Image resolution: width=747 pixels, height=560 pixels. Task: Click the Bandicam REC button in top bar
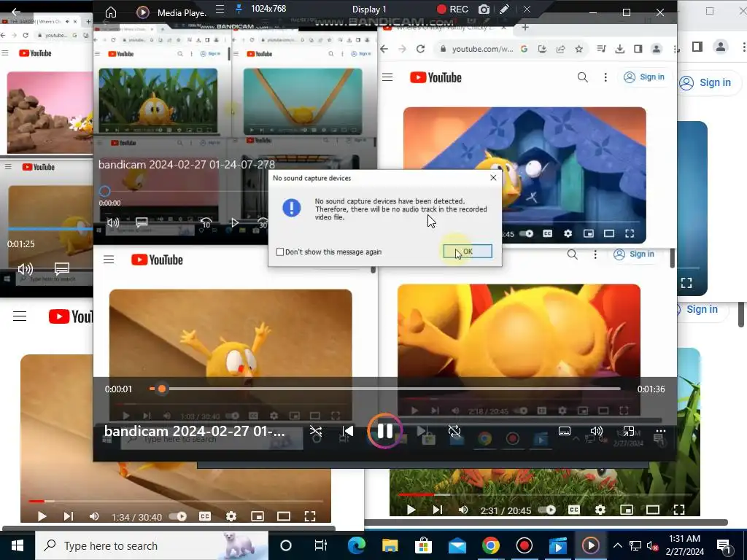pos(452,9)
